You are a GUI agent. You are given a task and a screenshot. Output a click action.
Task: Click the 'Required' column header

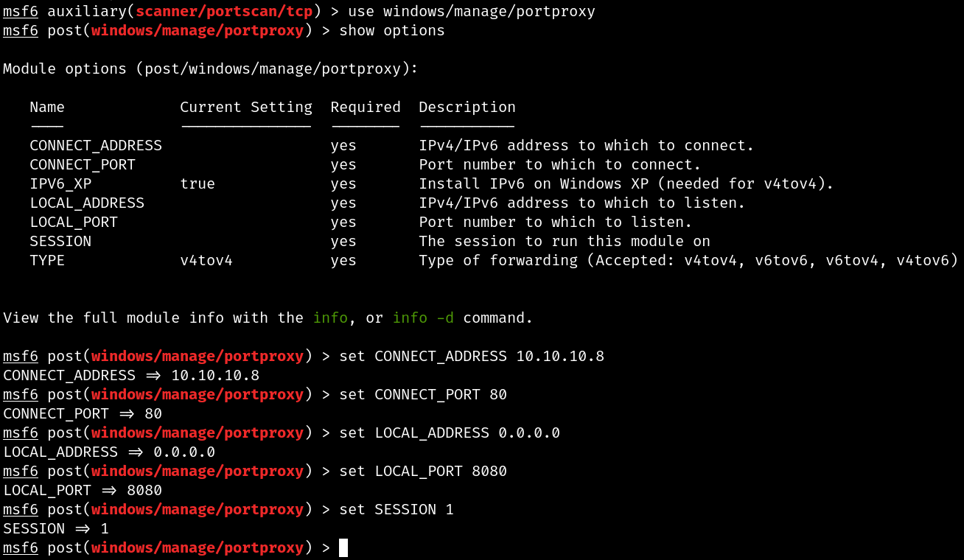[366, 107]
